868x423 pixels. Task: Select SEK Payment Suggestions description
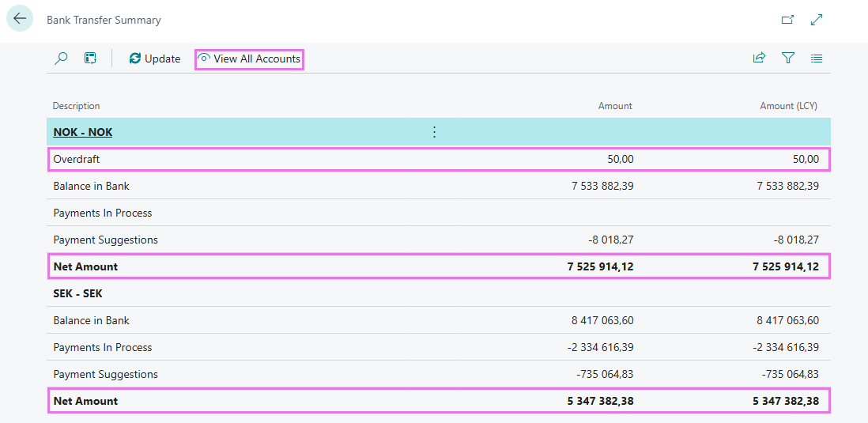point(106,374)
